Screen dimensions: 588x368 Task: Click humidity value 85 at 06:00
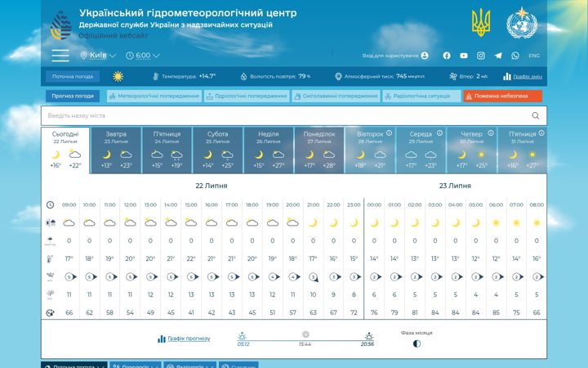496,312
